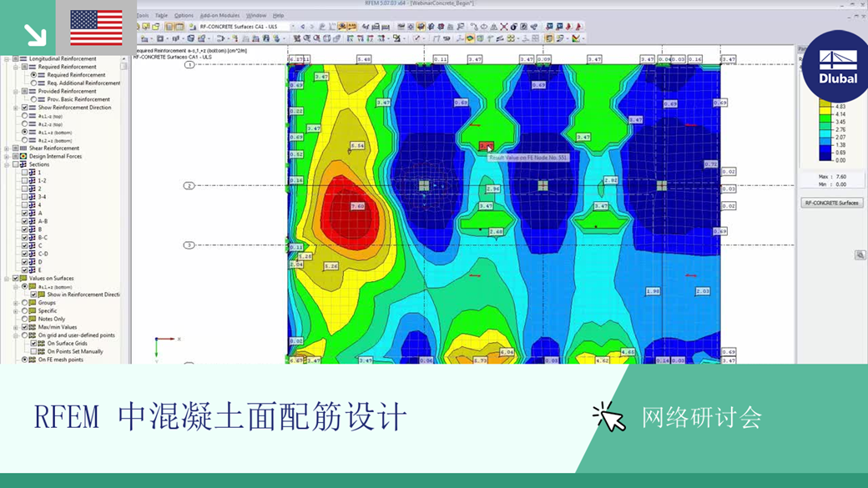Click the Longitudinal Reinforcement bars icon
This screenshot has height=488, width=868.
[23, 58]
